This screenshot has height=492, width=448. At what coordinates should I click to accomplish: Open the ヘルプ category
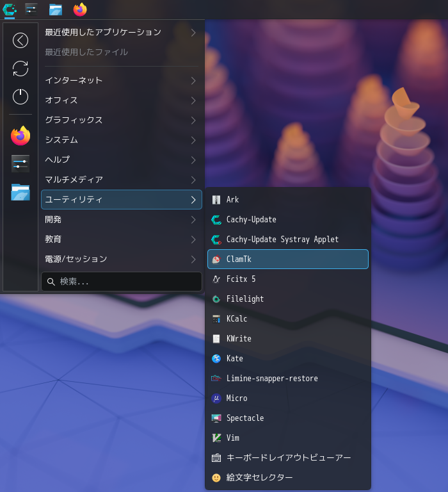122,160
